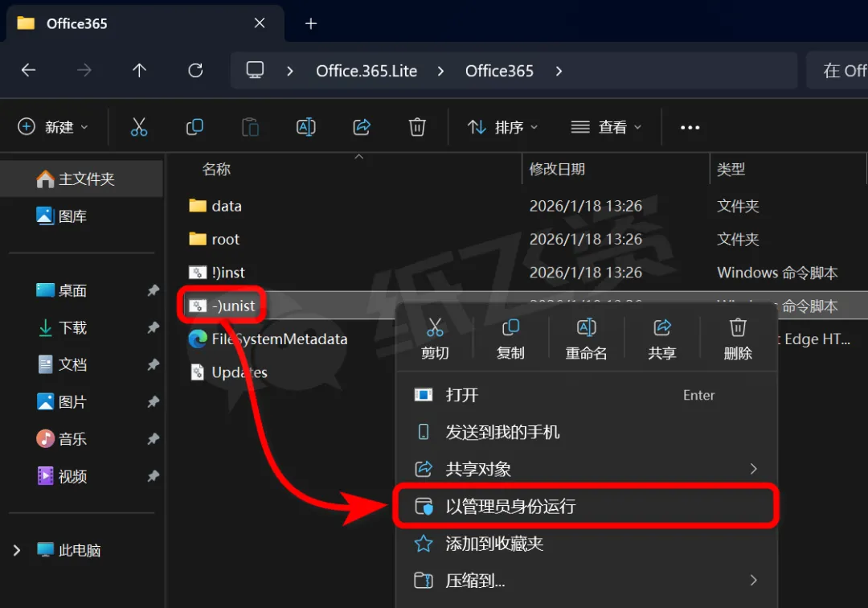Refresh the current folder view
The image size is (868, 608).
tap(195, 70)
